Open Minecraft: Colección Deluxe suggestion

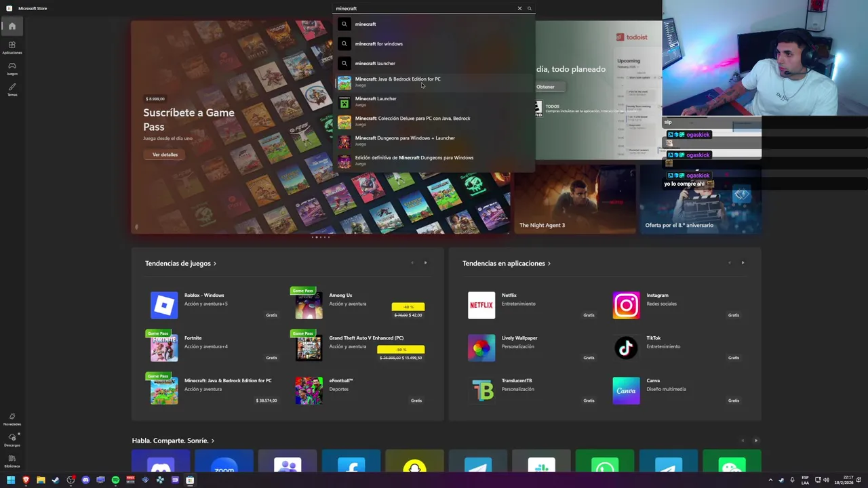tap(434, 121)
